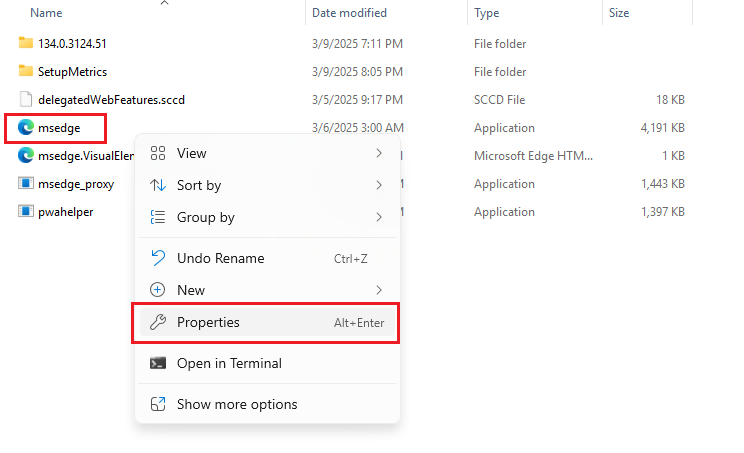
Task: Select the msedge_proxy file name
Action: pos(76,184)
